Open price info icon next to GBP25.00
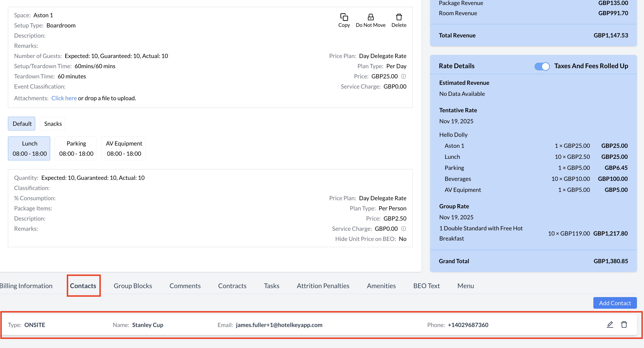Image resolution: width=644 pixels, height=348 pixels. [404, 76]
